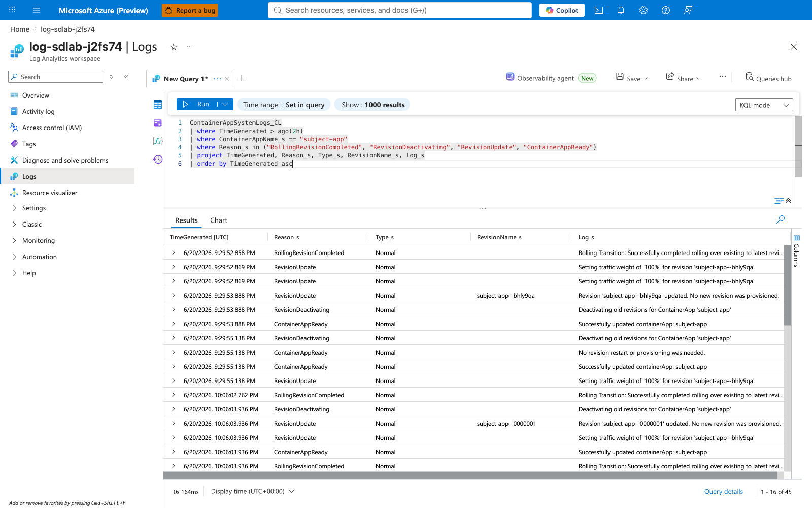Click the results horizontal scrollbar

point(470,475)
